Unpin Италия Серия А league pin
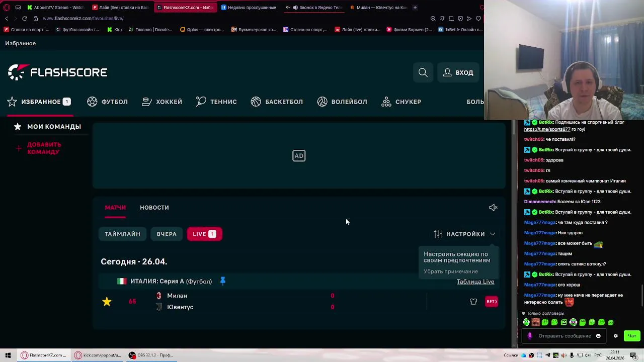Image resolution: width=644 pixels, height=362 pixels. click(223, 281)
